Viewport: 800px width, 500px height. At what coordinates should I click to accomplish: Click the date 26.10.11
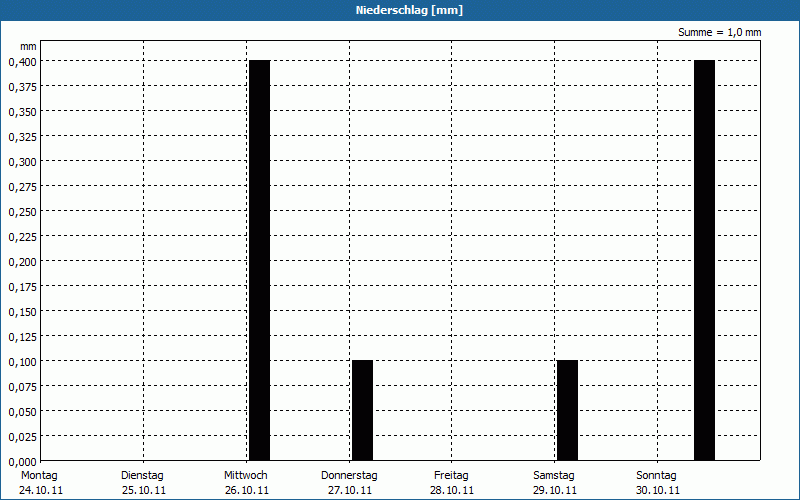246,490
